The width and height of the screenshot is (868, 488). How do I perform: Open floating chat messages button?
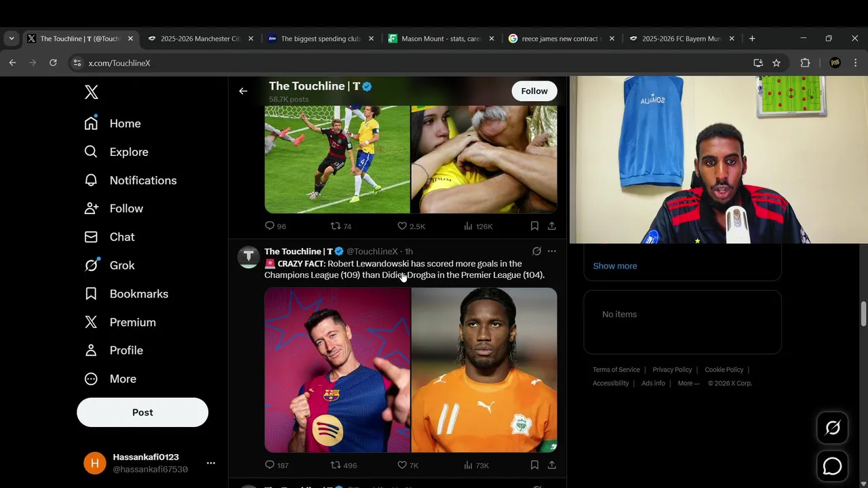click(833, 466)
